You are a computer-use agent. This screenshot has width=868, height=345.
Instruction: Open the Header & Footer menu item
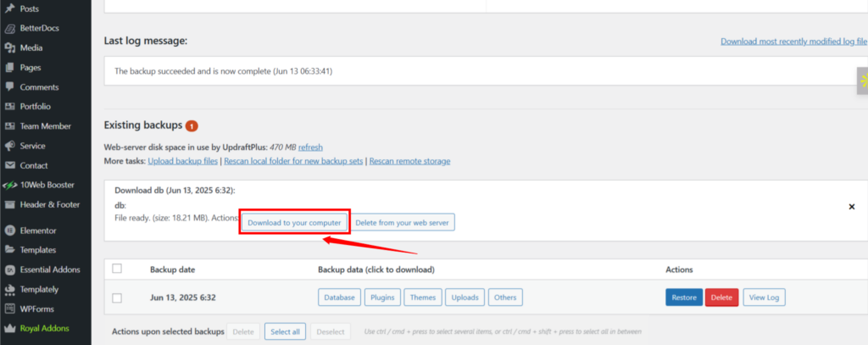click(50, 205)
